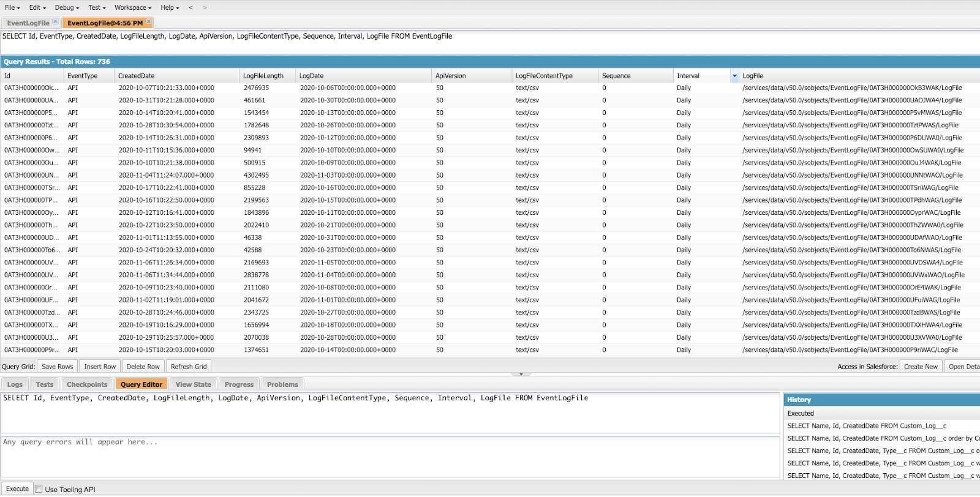Select LogFileLength cell 1374651

pyautogui.click(x=268, y=350)
